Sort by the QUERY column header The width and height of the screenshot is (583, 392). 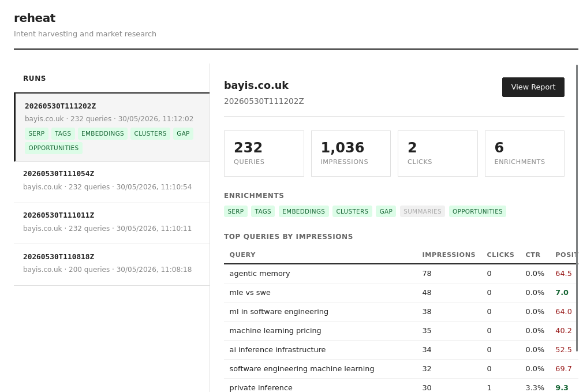click(x=242, y=255)
